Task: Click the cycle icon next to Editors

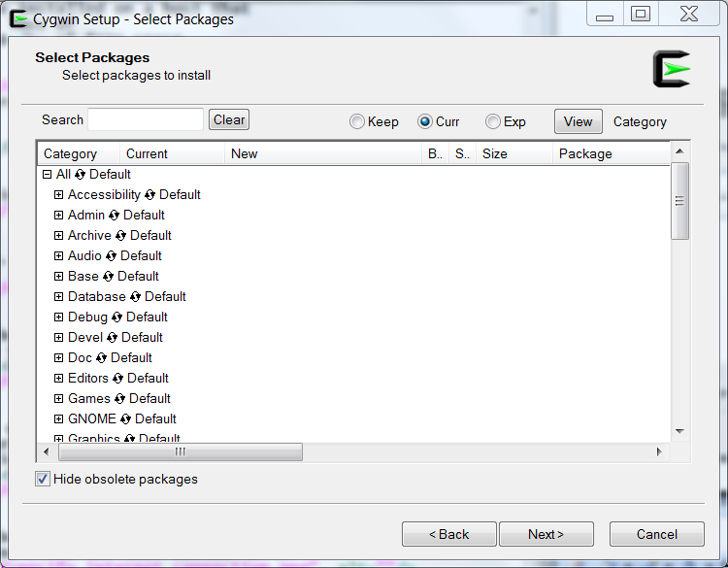Action: pos(117,379)
